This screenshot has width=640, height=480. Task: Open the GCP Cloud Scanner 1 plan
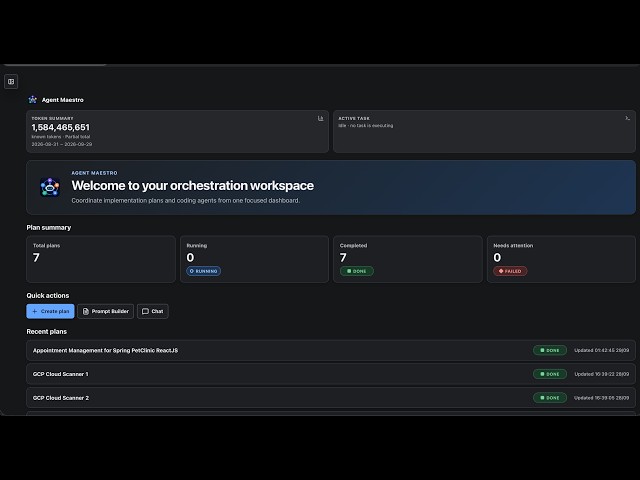pyautogui.click(x=331, y=374)
